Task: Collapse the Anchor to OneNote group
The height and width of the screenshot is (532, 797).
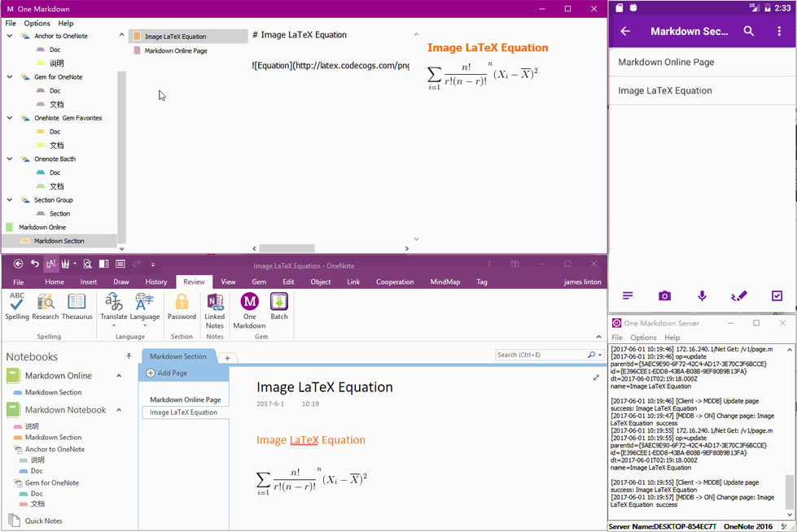Action: (8, 36)
